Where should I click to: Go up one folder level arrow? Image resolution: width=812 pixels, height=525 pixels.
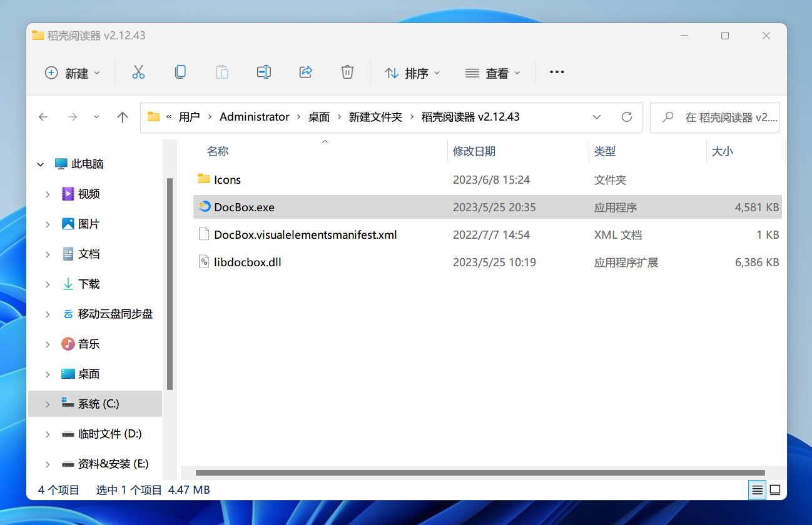click(123, 117)
